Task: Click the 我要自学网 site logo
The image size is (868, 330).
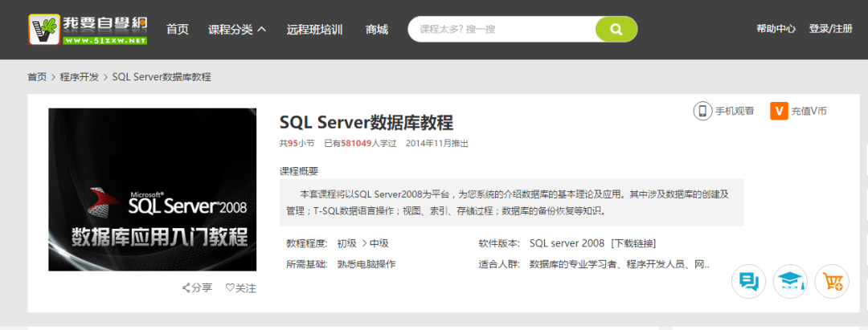Action: pyautogui.click(x=88, y=29)
